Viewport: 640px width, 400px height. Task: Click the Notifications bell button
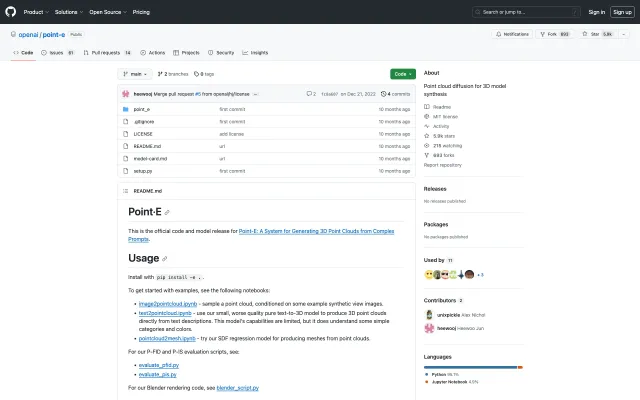(x=513, y=34)
